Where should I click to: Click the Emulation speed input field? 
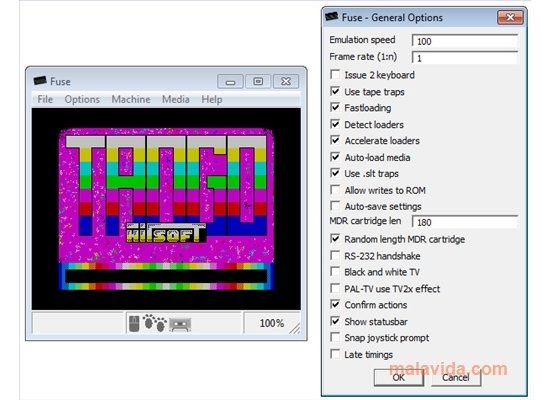point(465,41)
